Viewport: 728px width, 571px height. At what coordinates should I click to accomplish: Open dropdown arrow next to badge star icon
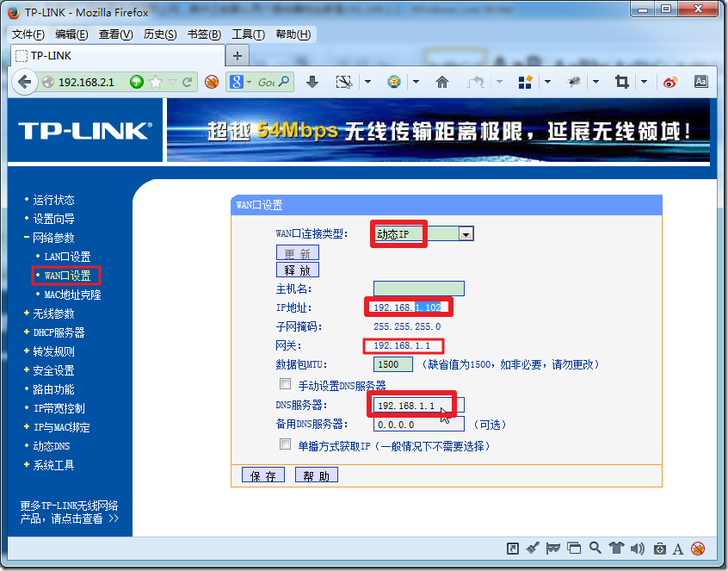click(x=416, y=82)
